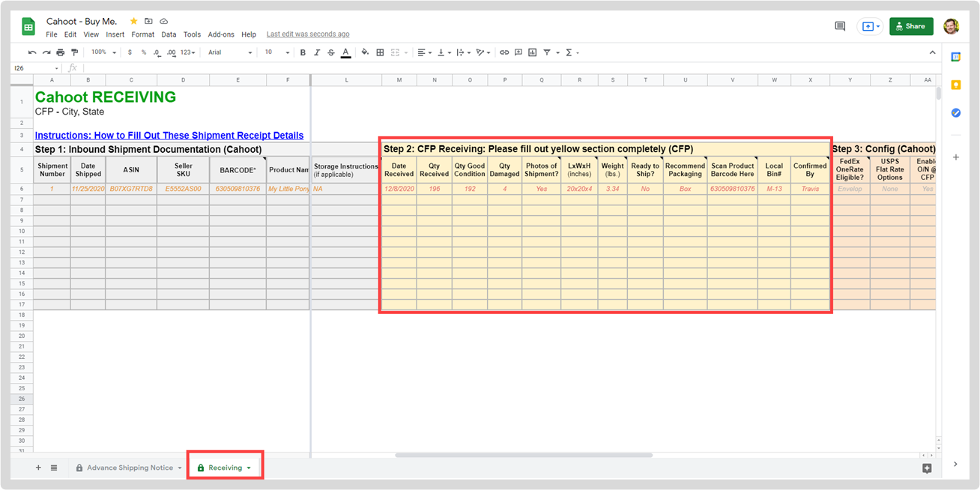980x490 pixels.
Task: Open the fill color picker
Action: tap(365, 52)
